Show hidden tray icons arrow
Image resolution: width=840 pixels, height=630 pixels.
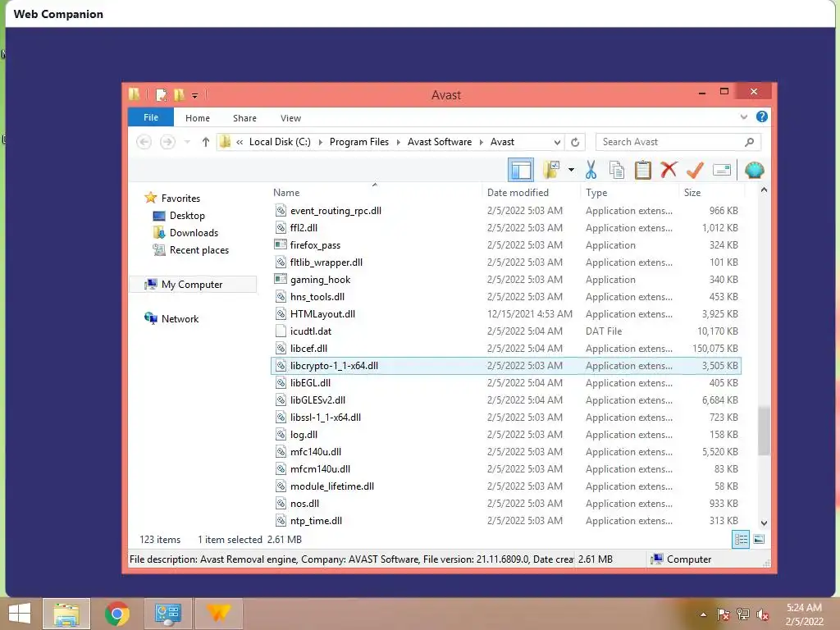[x=703, y=614]
